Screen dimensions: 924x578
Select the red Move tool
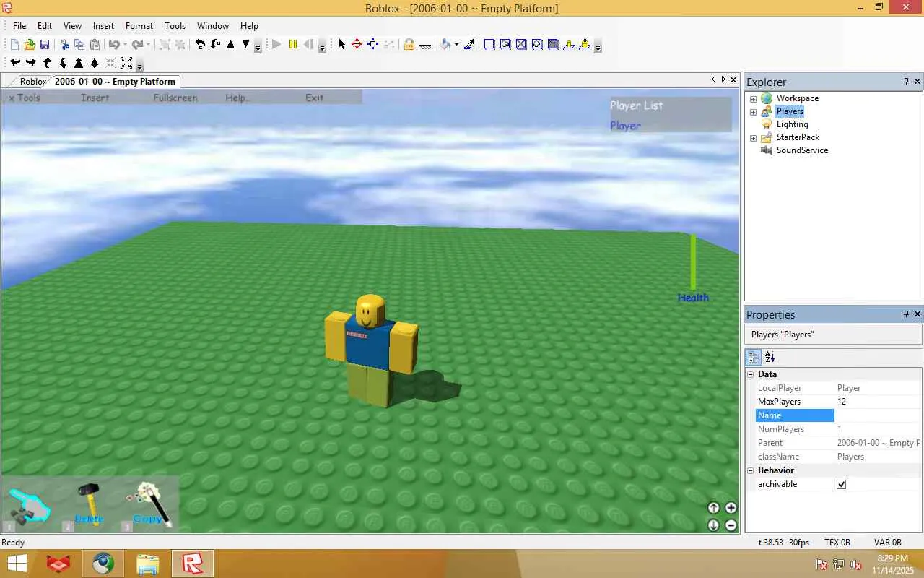click(x=357, y=44)
